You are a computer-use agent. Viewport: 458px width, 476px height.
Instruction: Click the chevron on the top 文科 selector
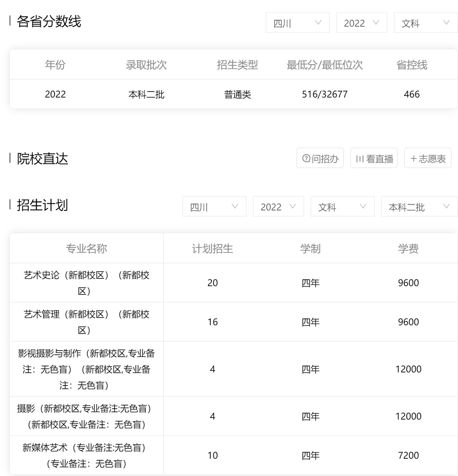point(445,22)
